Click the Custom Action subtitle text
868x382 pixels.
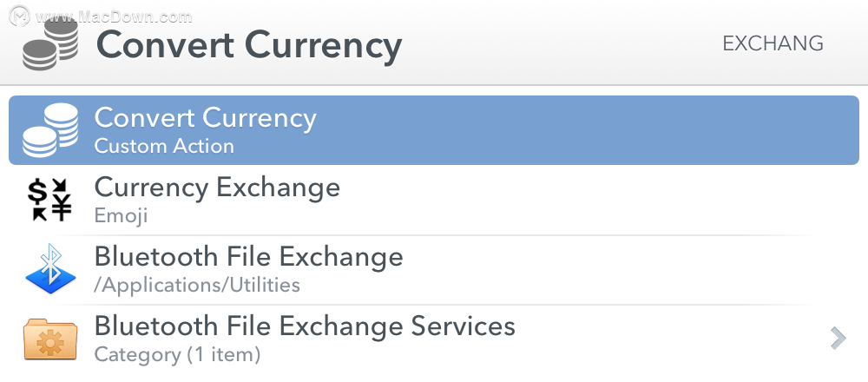[164, 146]
